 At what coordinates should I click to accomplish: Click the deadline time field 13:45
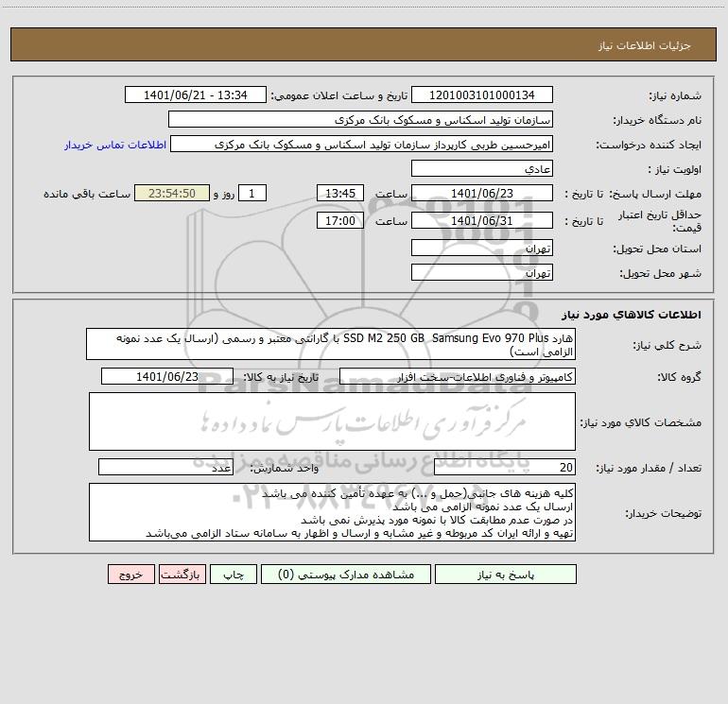pos(339,193)
